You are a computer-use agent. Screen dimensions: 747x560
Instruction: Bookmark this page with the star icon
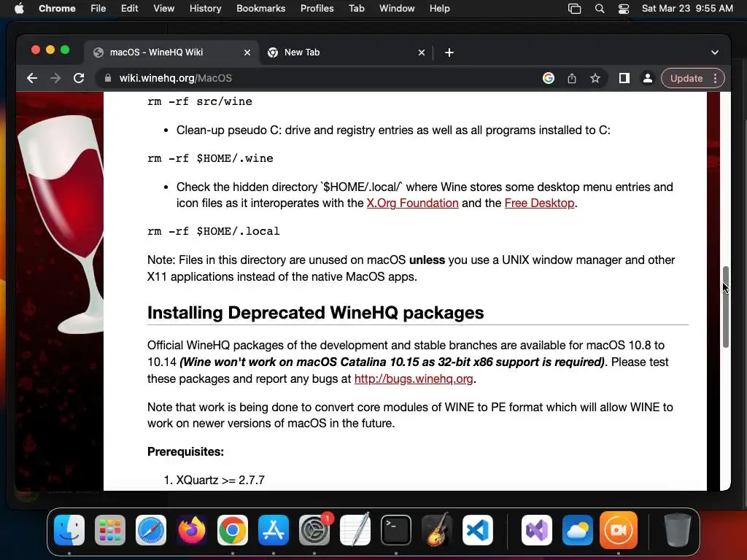[595, 78]
